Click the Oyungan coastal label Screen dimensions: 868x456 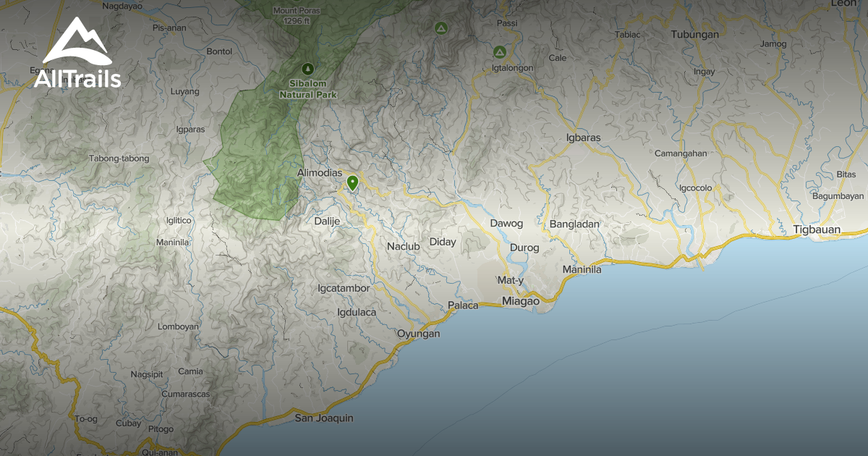(420, 333)
